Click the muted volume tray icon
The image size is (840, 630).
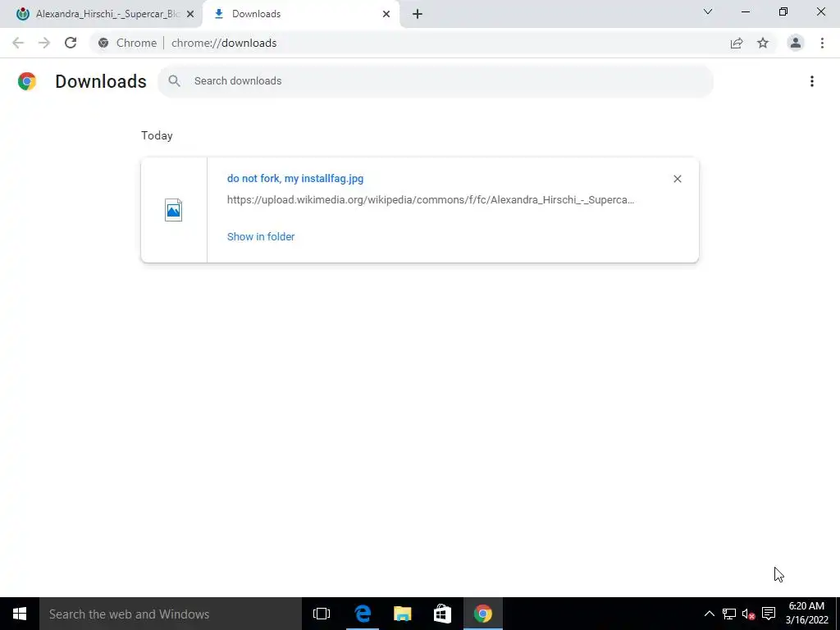pos(748,614)
